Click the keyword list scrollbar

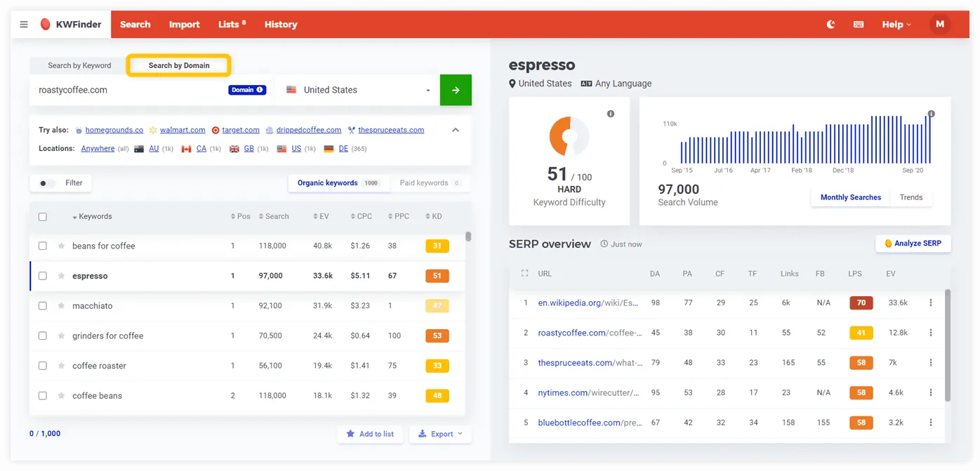coord(468,237)
